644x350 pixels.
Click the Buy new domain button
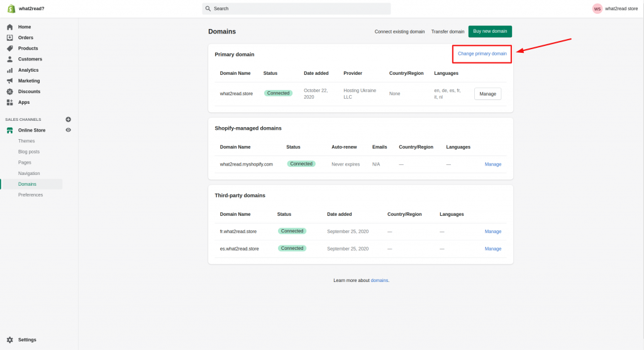[490, 31]
